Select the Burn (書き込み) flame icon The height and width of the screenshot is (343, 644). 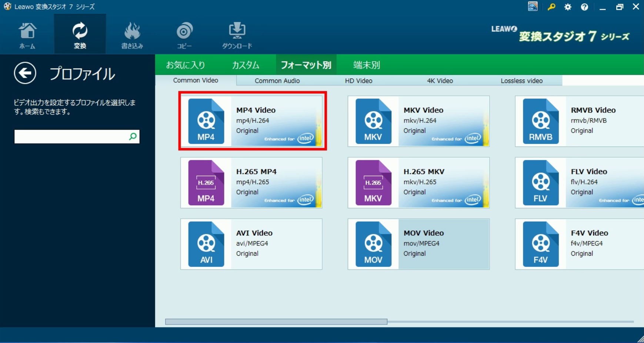[x=132, y=36]
